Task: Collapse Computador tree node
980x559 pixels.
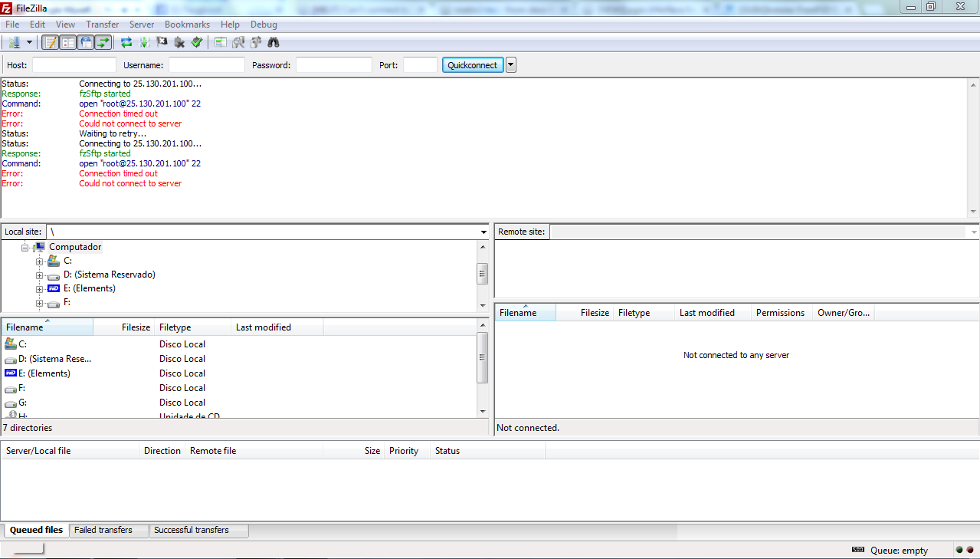Action: pyautogui.click(x=25, y=248)
